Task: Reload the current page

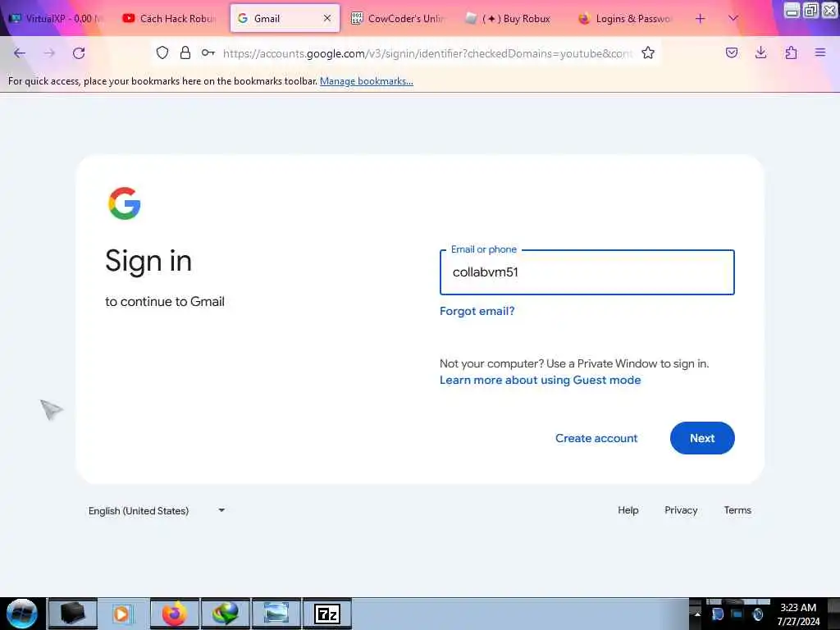Action: point(79,53)
